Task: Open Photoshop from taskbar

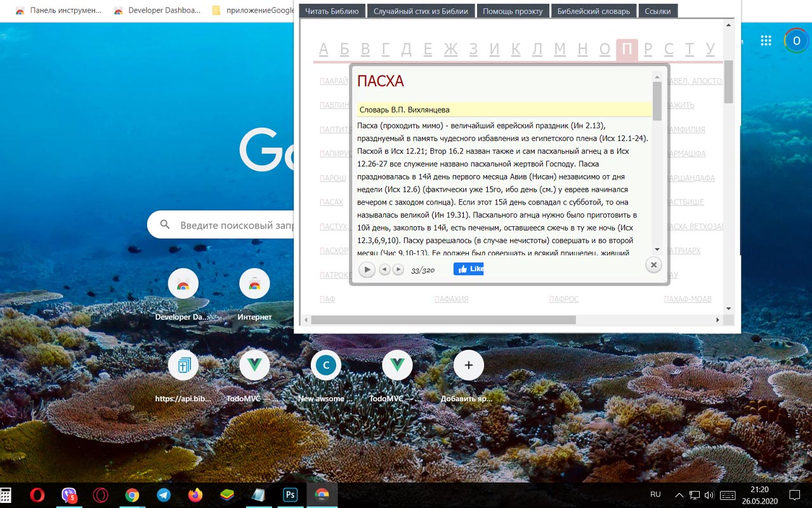Action: [290, 495]
